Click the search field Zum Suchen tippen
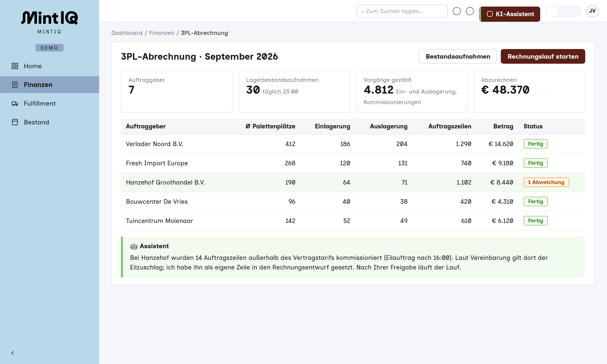The height and width of the screenshot is (364, 607). point(402,11)
